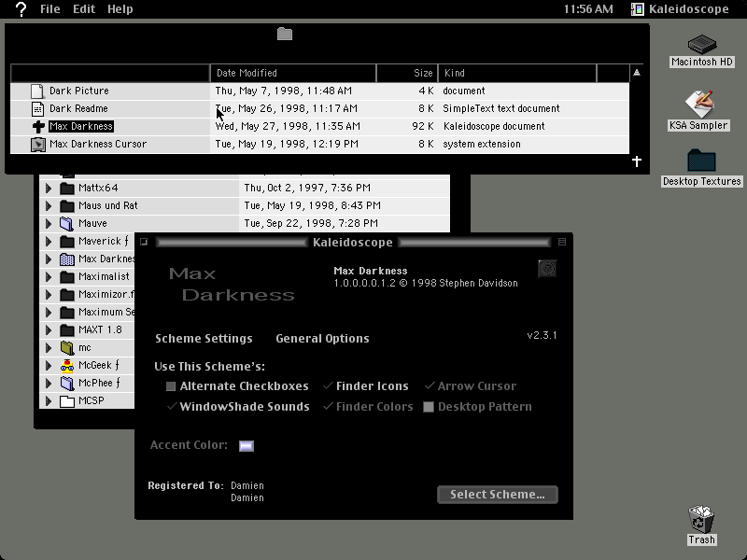Click the help icon in Kaleidoscope window

pos(547,269)
